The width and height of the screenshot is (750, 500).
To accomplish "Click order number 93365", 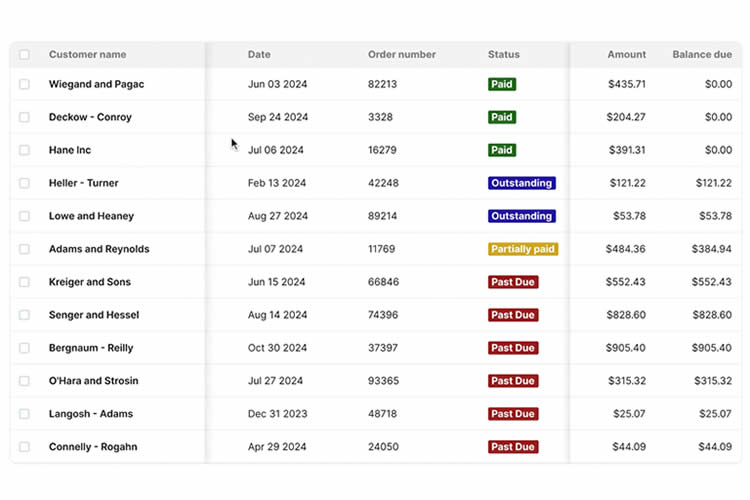I will coord(383,381).
